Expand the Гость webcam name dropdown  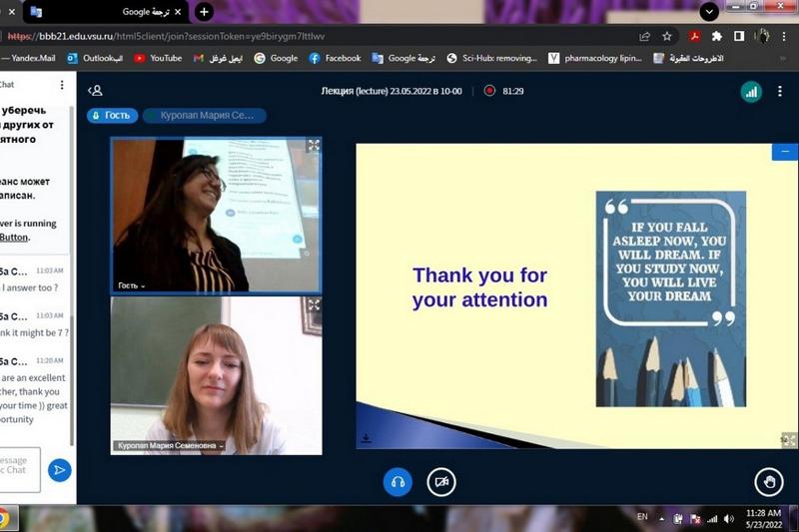click(132, 285)
